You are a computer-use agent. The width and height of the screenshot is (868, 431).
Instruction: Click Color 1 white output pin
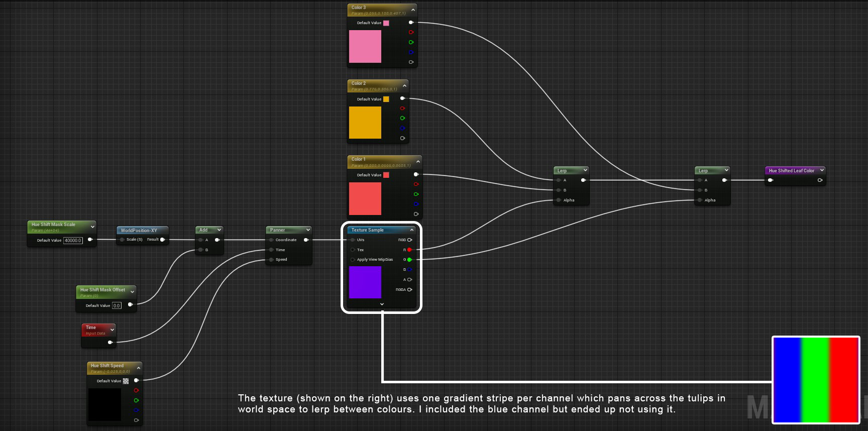tap(416, 174)
